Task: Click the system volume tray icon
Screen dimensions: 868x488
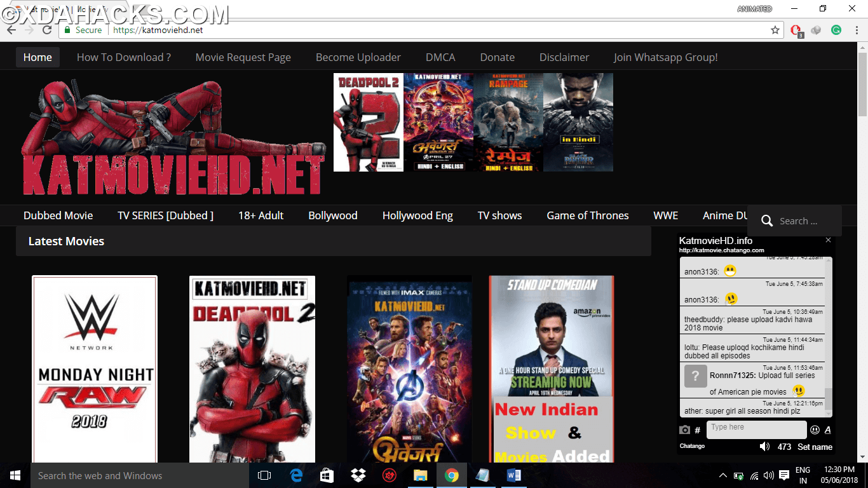Action: click(x=769, y=475)
